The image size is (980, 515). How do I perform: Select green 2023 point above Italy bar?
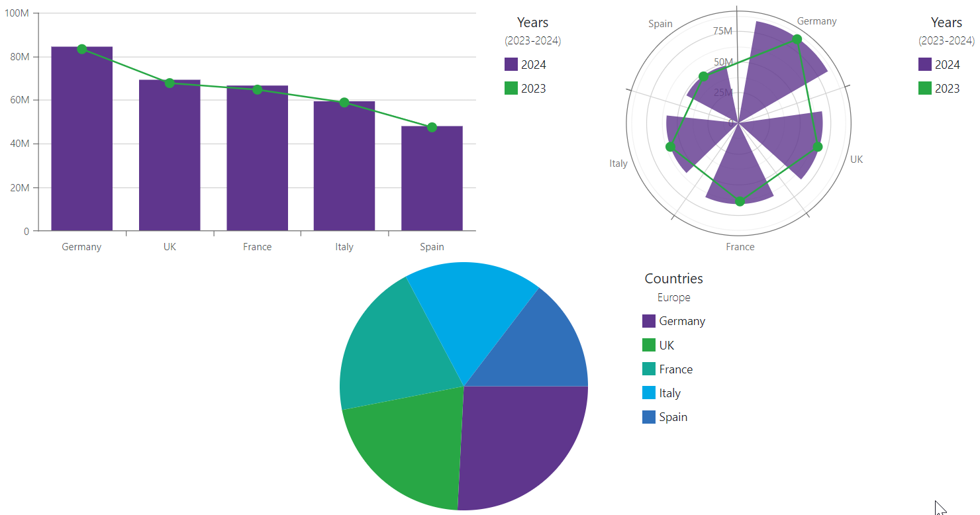pos(344,102)
